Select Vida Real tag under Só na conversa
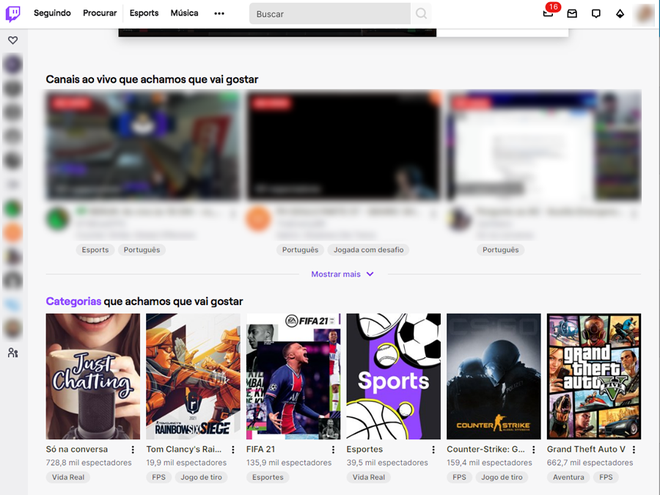Viewport: 660px width, 495px height. click(x=68, y=477)
